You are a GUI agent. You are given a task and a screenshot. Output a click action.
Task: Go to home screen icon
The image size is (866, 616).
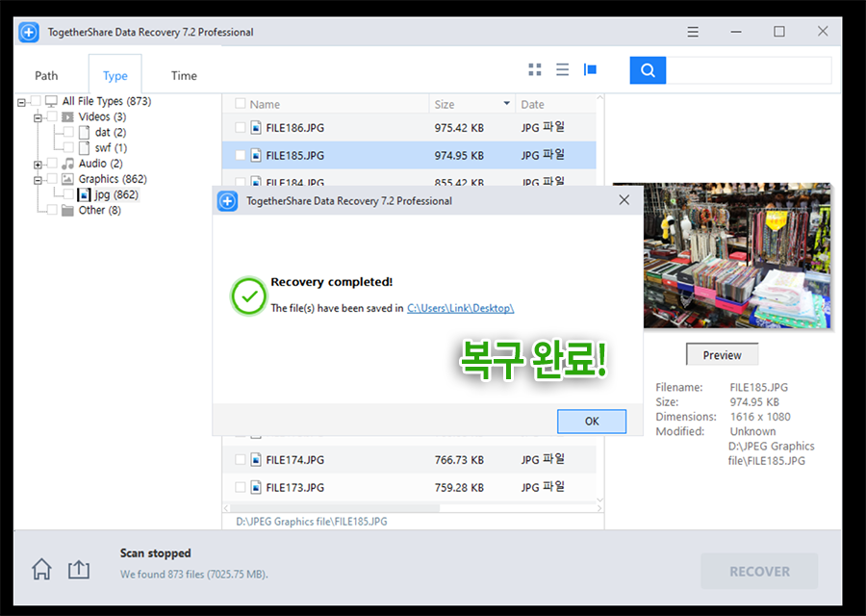tap(41, 569)
